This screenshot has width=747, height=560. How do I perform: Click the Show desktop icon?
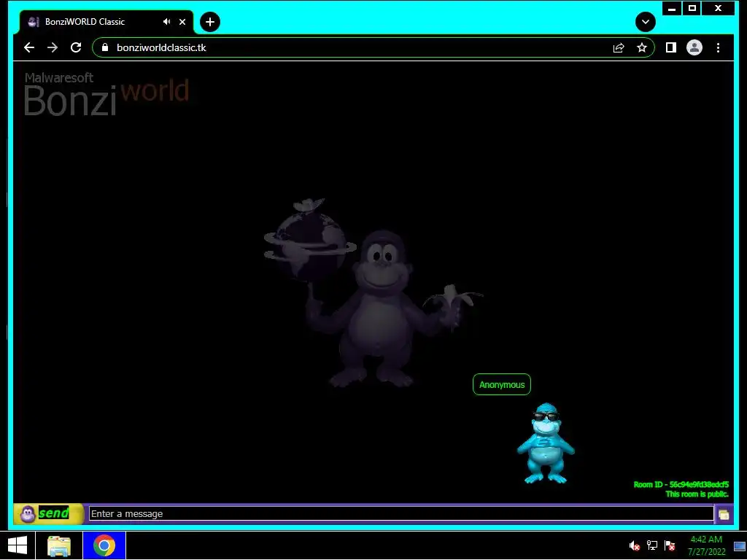(740, 546)
